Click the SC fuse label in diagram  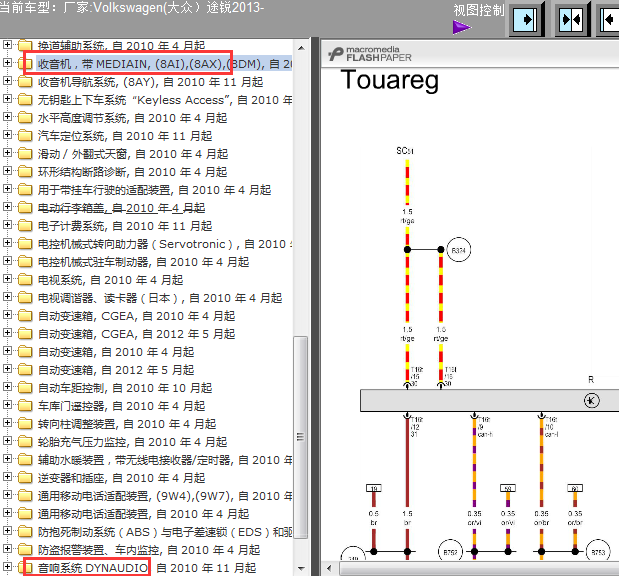(405, 150)
